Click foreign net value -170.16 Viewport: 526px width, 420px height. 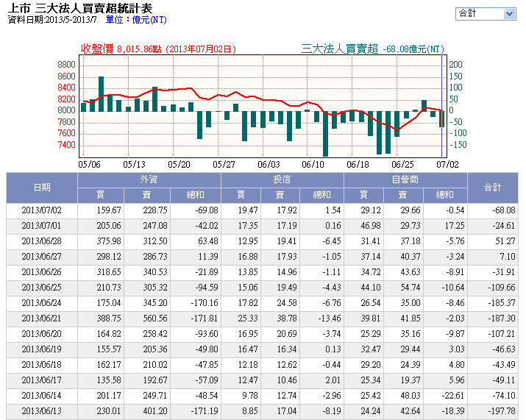[x=205, y=303]
